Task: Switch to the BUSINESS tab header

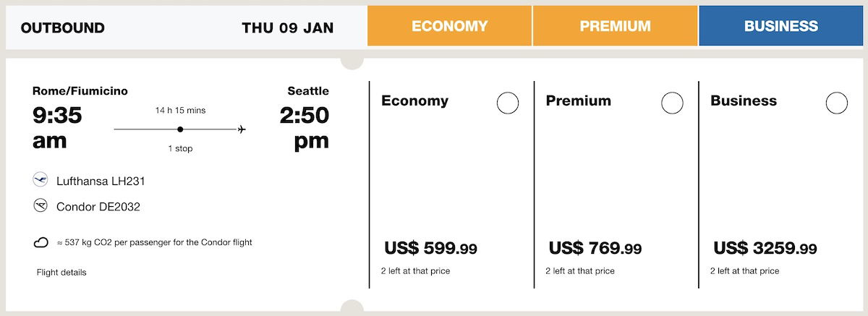Action: (x=781, y=26)
